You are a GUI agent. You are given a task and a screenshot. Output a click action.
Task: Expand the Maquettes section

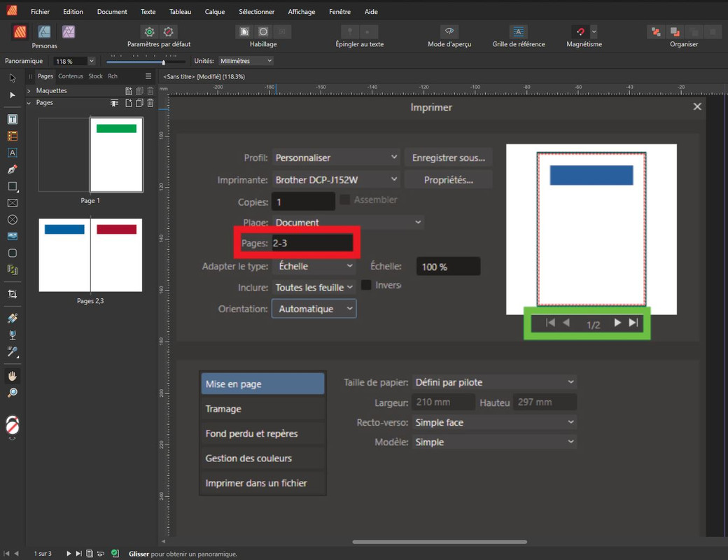29,91
